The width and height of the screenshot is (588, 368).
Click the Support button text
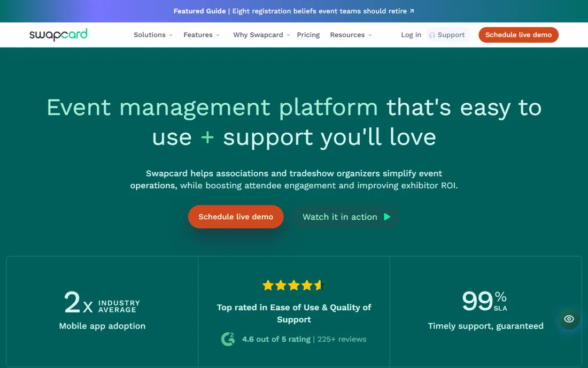[451, 35]
